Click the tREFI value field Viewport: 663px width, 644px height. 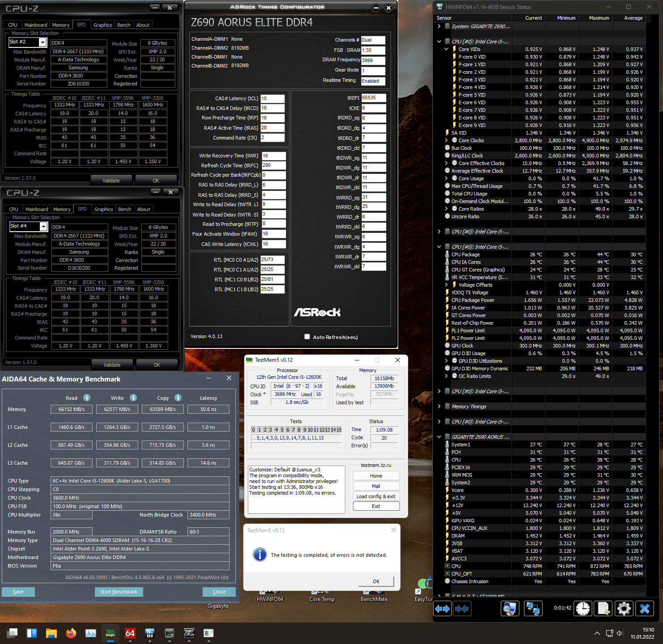point(374,97)
